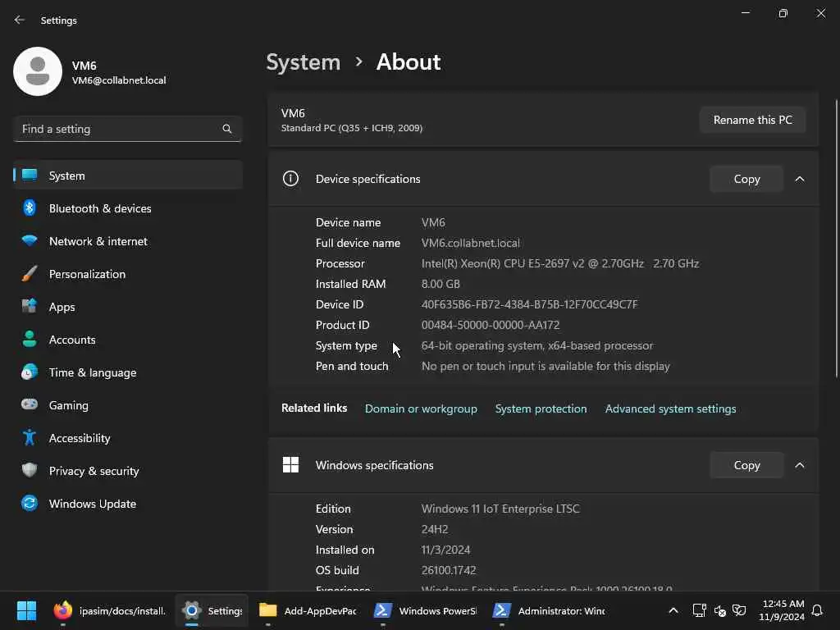Open Privacy & security via shield icon
840x630 pixels.
(x=30, y=470)
